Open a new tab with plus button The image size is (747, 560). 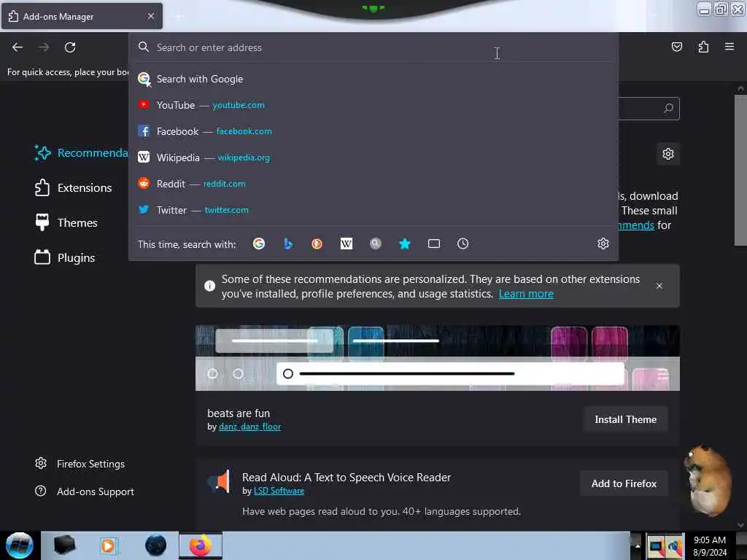coord(178,17)
